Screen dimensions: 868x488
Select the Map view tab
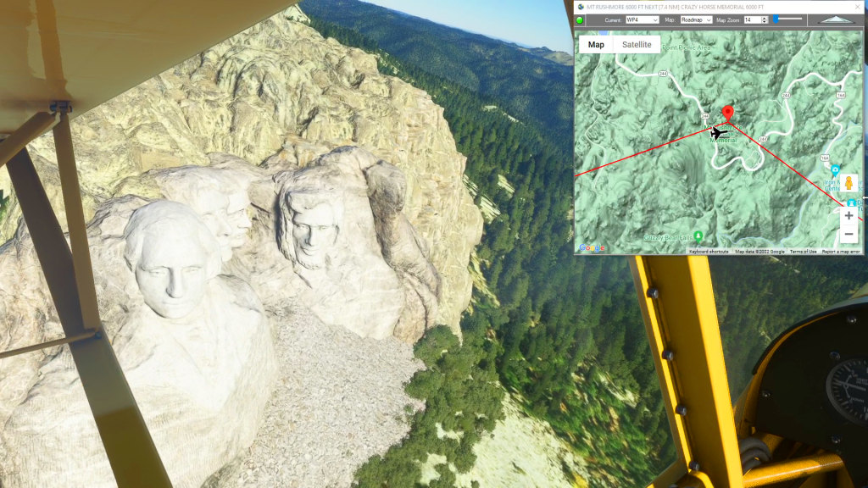[597, 45]
